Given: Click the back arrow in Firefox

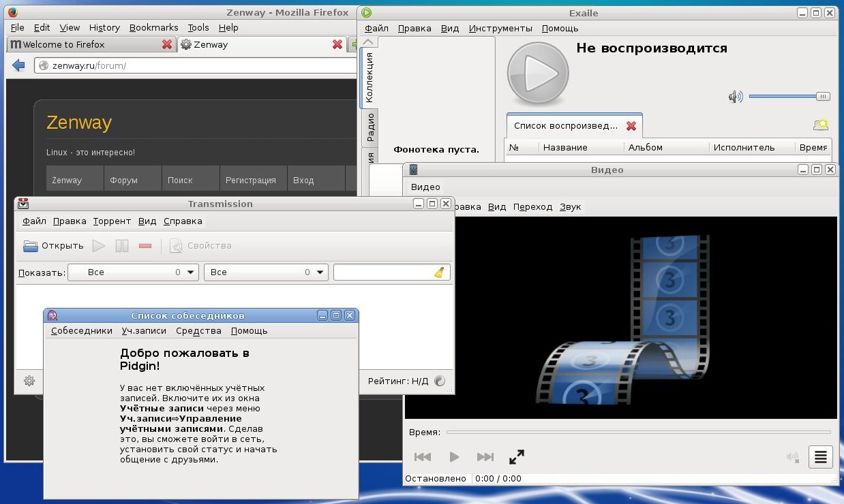Looking at the screenshot, I should pos(18,65).
